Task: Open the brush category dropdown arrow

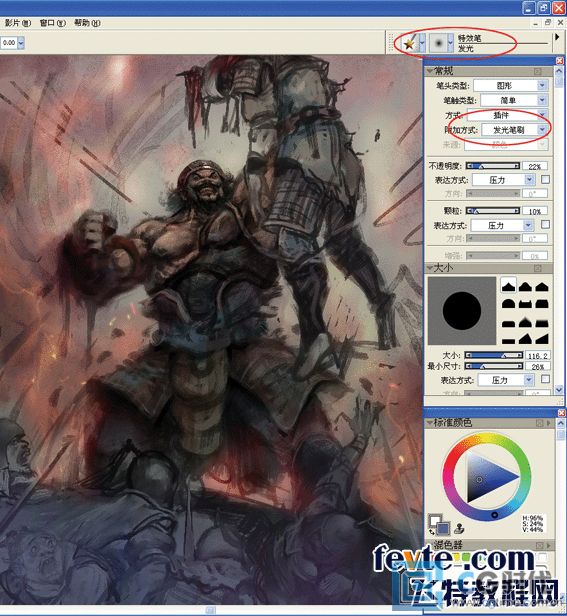Action: click(422, 42)
